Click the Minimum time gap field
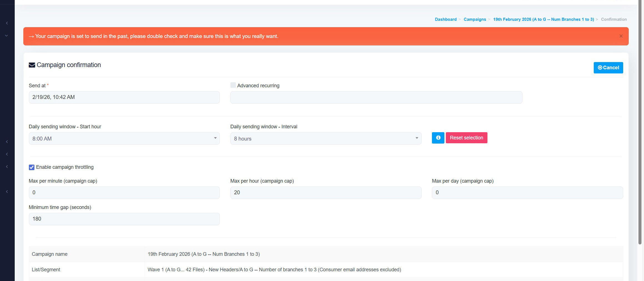This screenshot has width=644, height=281. click(x=124, y=219)
